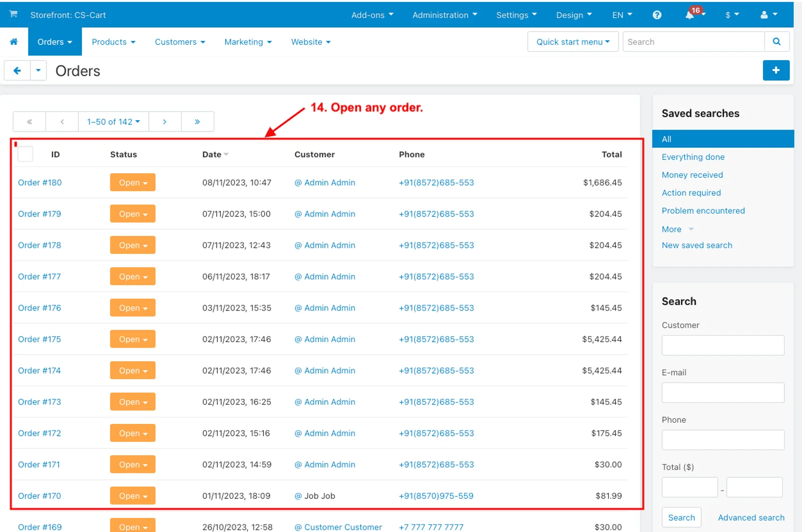Open the Quick start menu dropdown

tap(573, 42)
